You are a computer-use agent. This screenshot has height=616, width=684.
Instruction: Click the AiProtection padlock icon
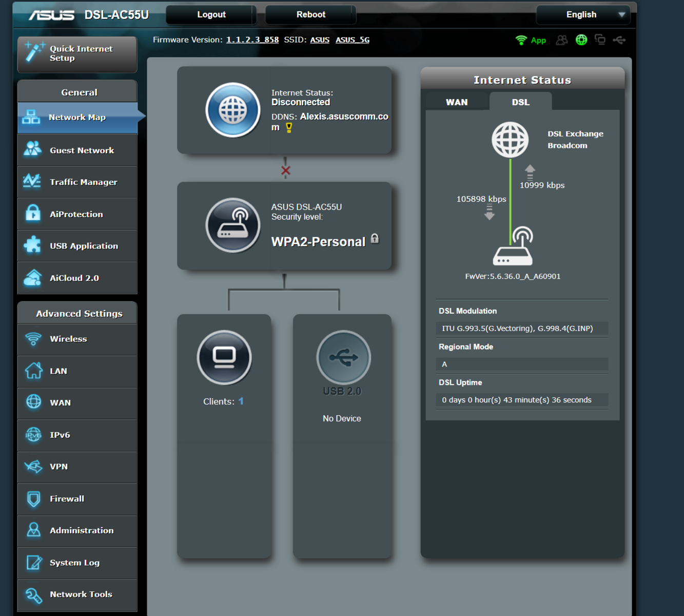tap(33, 213)
